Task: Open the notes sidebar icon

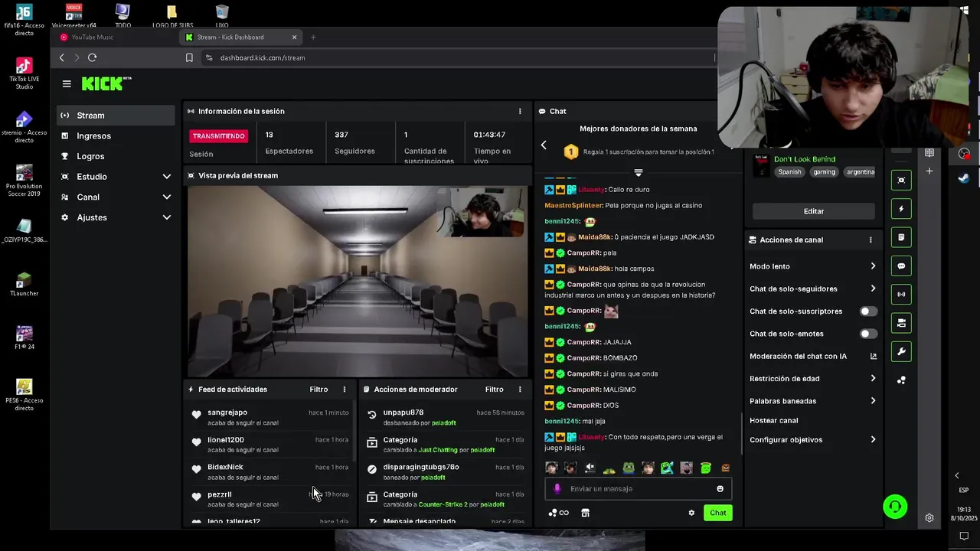Action: [x=901, y=237]
